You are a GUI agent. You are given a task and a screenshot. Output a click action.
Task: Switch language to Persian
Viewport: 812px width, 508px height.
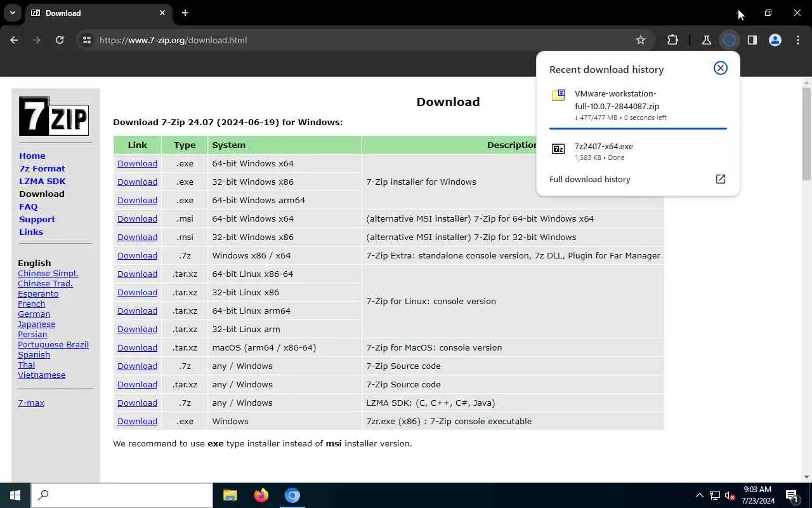(32, 334)
